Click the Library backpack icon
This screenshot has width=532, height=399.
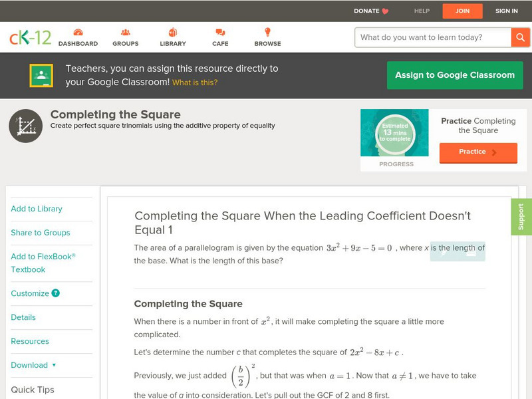click(172, 31)
